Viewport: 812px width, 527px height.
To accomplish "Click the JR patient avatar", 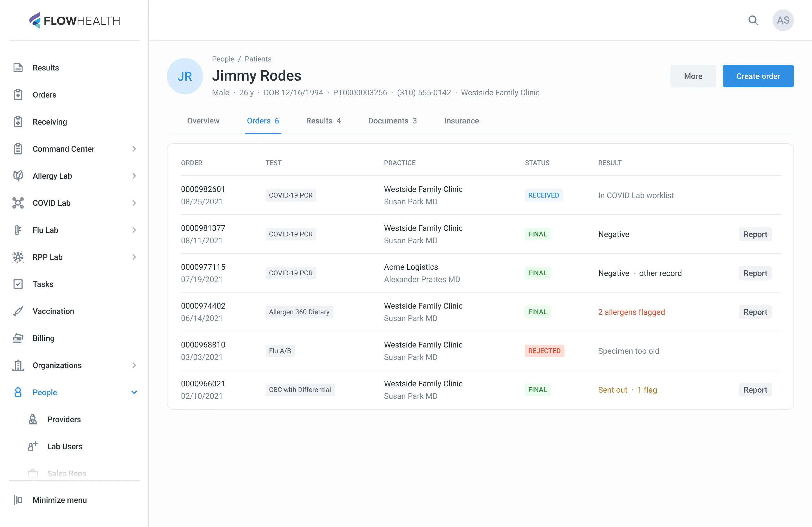I will click(x=185, y=76).
